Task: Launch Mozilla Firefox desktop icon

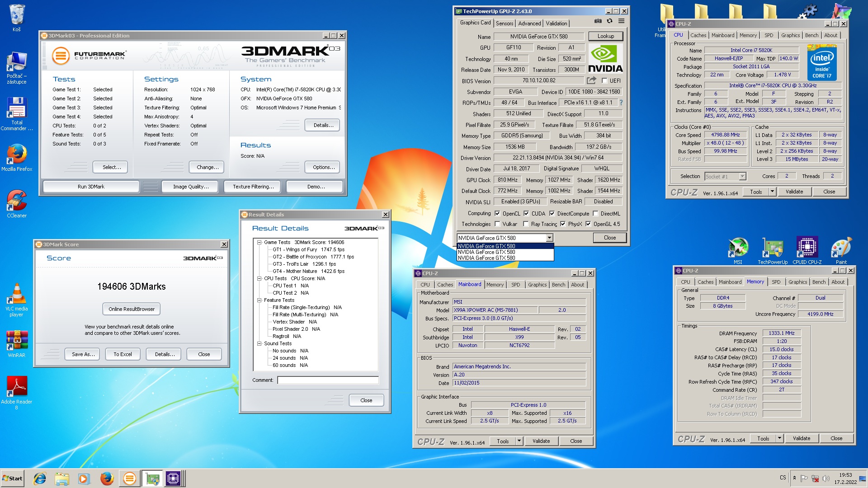Action: (17, 157)
